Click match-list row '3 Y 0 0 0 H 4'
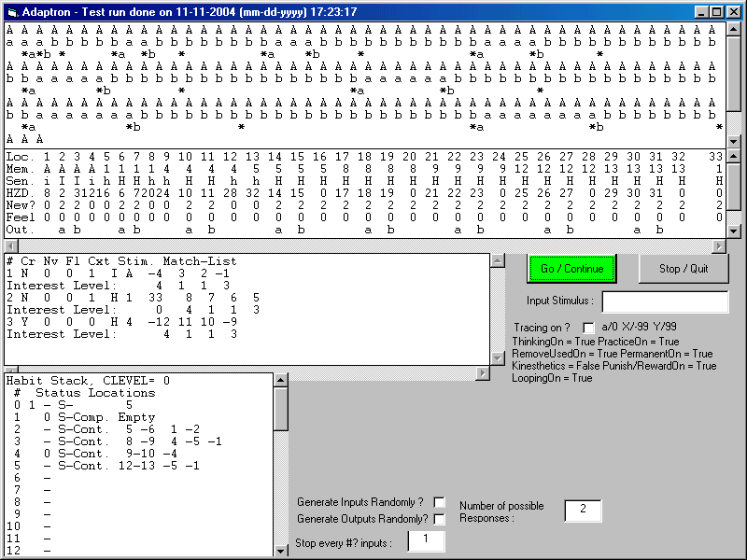The width and height of the screenshot is (747, 560). click(x=121, y=322)
